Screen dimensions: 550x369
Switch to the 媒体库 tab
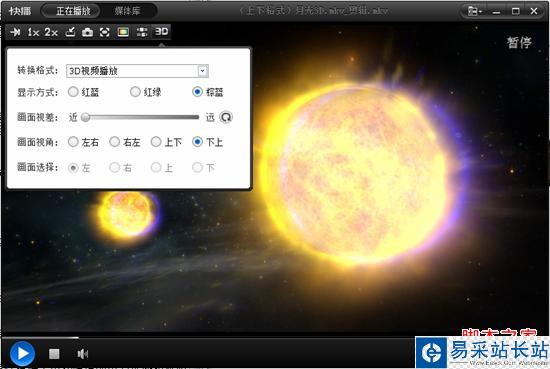pos(128,11)
